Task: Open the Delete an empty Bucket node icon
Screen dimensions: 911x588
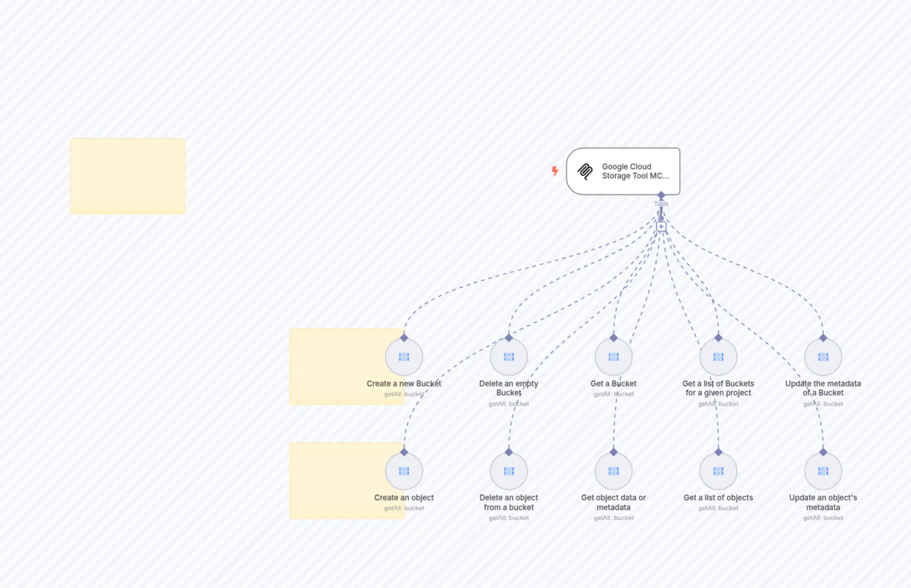Action: point(509,356)
